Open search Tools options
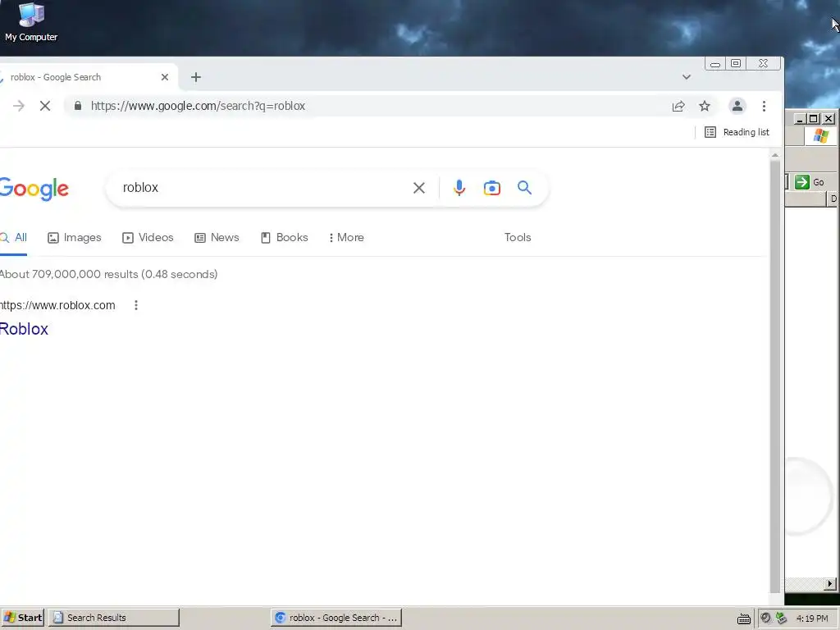840x630 pixels. (518, 237)
